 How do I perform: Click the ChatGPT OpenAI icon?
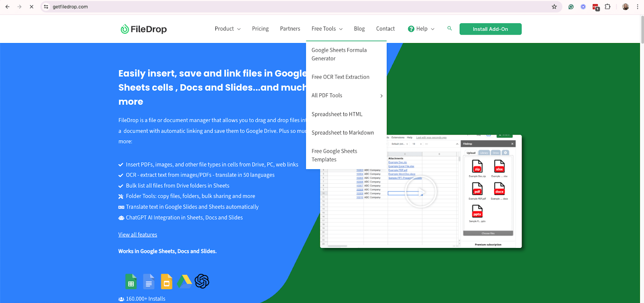(202, 281)
